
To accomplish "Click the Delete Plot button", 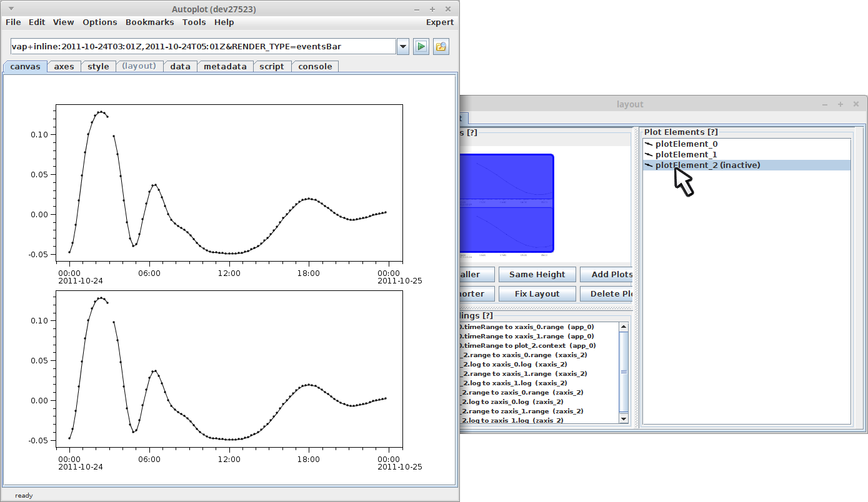I will pos(607,293).
